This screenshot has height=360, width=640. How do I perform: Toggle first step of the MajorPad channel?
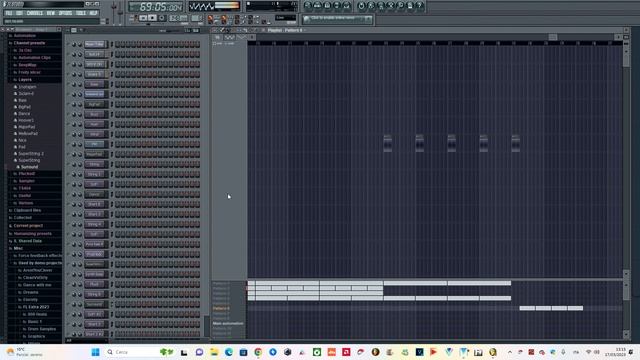(118, 154)
